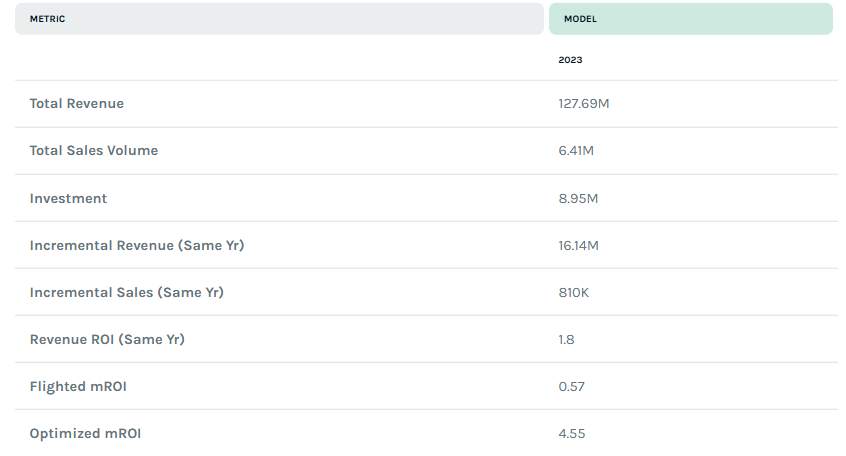Click the METRIC column header
846x456 pixels.
279,19
